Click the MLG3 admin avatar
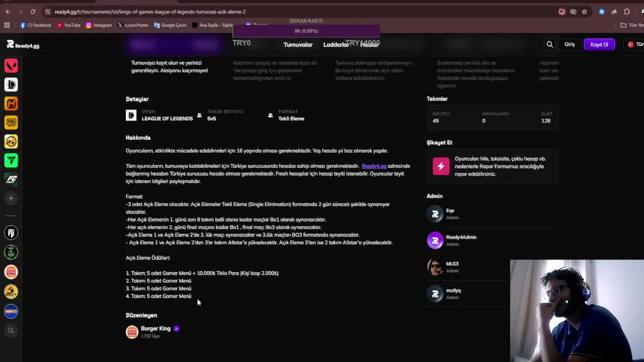This screenshot has height=362, width=644. point(435,267)
